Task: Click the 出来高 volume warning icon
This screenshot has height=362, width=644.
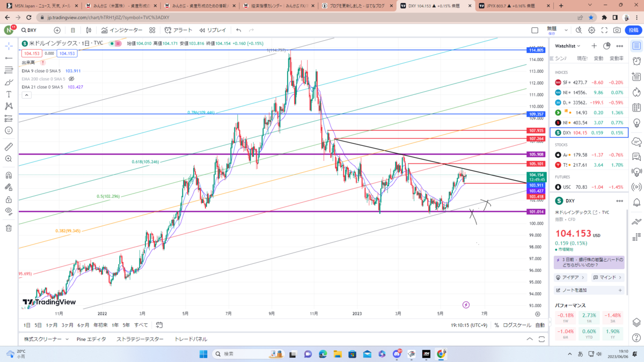Action: [x=43, y=63]
